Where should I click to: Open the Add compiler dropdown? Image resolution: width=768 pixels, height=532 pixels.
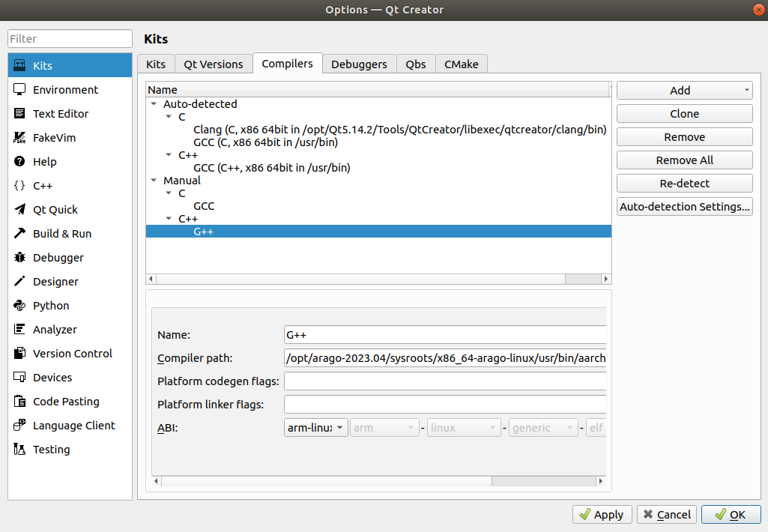[x=684, y=91]
